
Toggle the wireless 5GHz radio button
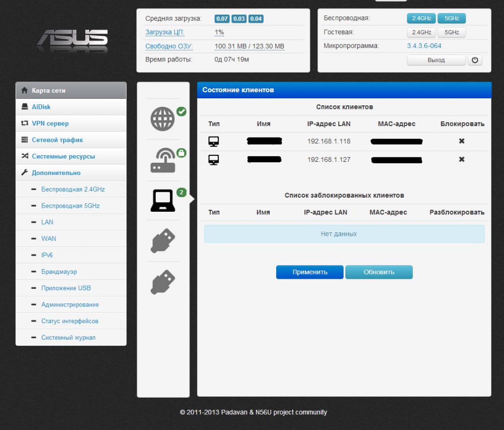(x=451, y=19)
